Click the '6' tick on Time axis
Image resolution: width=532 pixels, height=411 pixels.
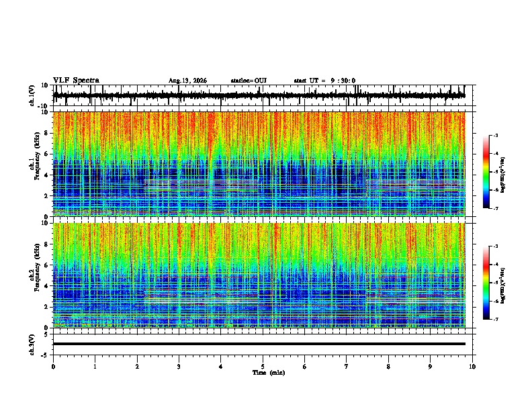(305, 367)
